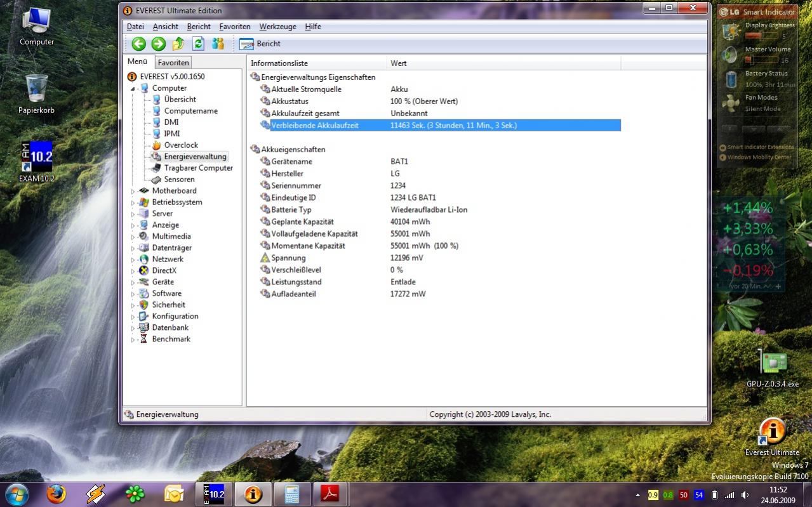
Task: Click the Aufladeanteil value 17272 mW
Action: (408, 294)
